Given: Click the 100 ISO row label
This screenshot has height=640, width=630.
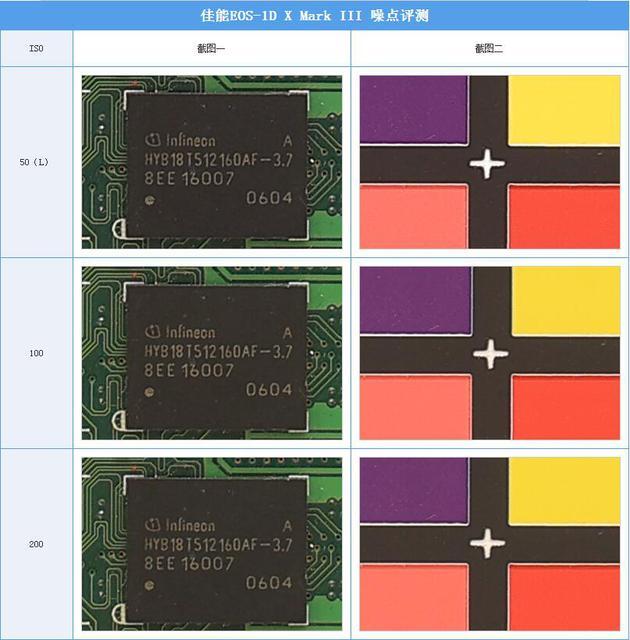Looking at the screenshot, I should click(x=36, y=353).
